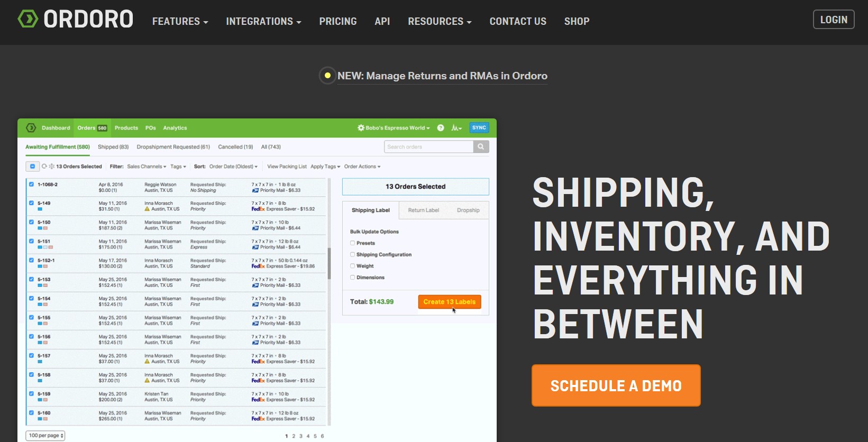Click the order list vertical scrollbar
Screen dimensions: 868x442
pos(329,263)
